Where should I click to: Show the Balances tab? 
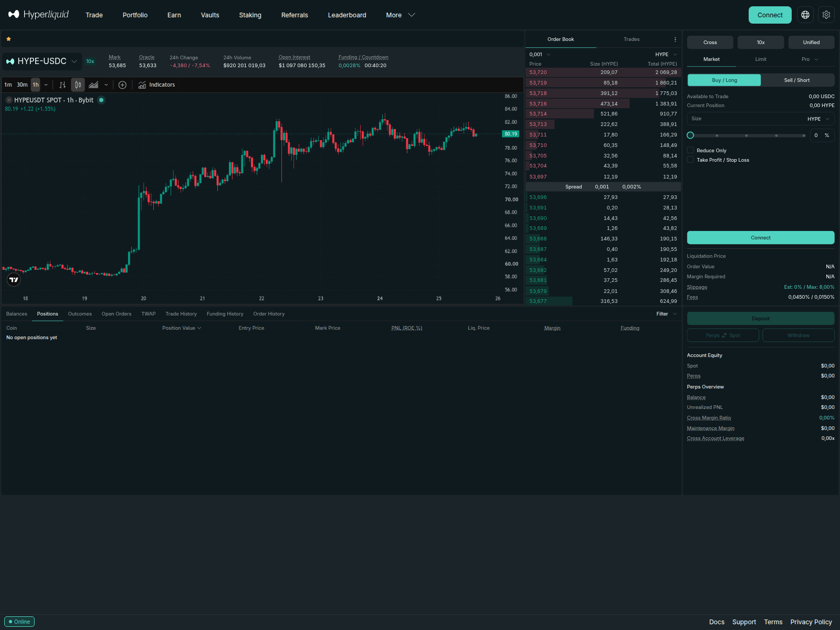coord(17,314)
